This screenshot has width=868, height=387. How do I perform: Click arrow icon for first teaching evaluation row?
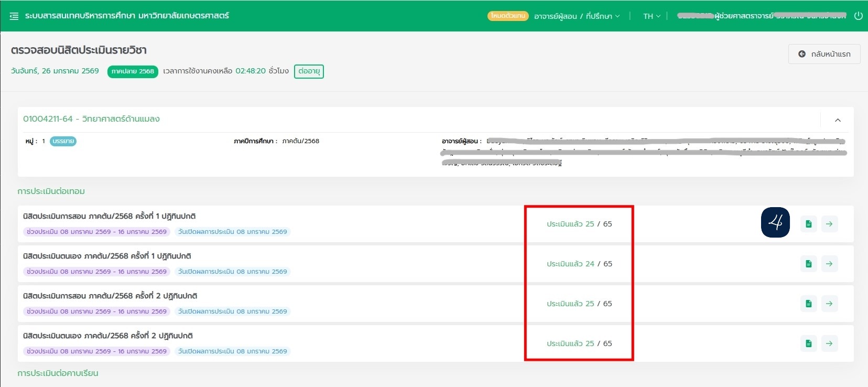pyautogui.click(x=829, y=224)
